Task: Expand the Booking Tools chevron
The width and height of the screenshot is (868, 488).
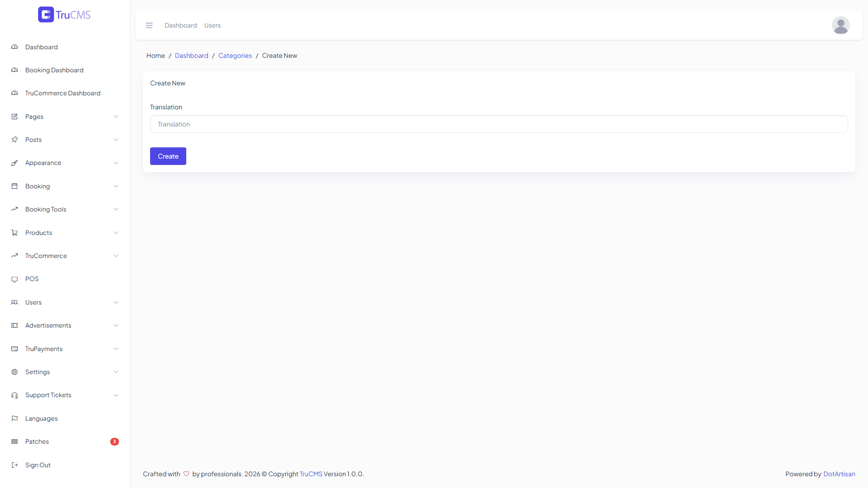Action: click(116, 209)
